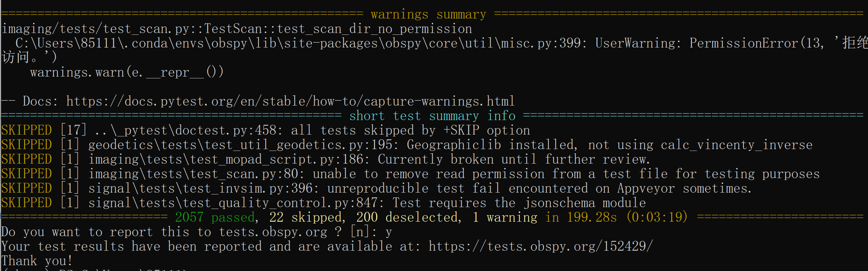Click the "y" answer after the report prompt
868x271 pixels.
click(x=389, y=232)
